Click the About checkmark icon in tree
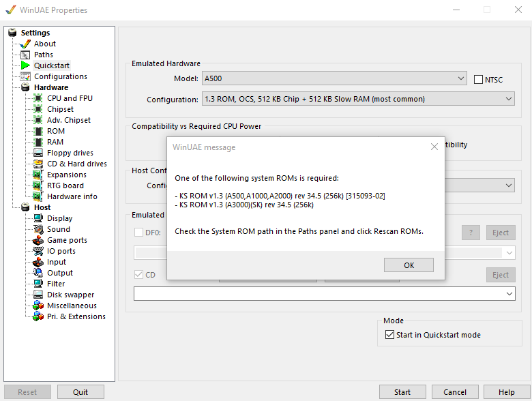The width and height of the screenshot is (532, 401). pos(25,44)
